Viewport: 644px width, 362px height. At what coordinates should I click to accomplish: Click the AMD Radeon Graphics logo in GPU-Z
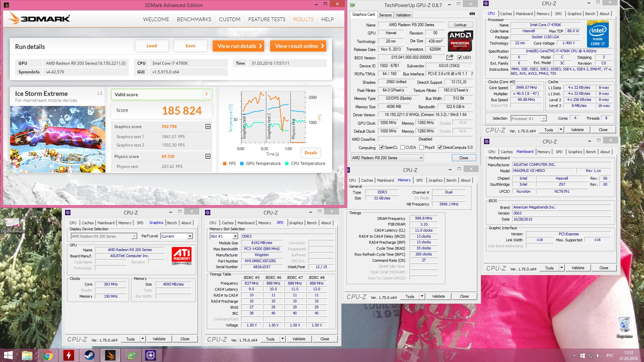(460, 40)
